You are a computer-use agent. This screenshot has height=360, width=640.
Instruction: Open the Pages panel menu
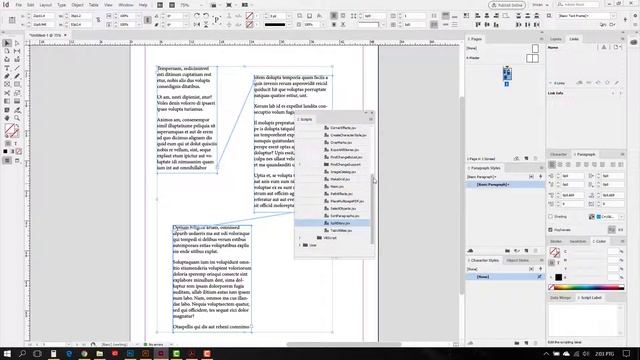[541, 39]
